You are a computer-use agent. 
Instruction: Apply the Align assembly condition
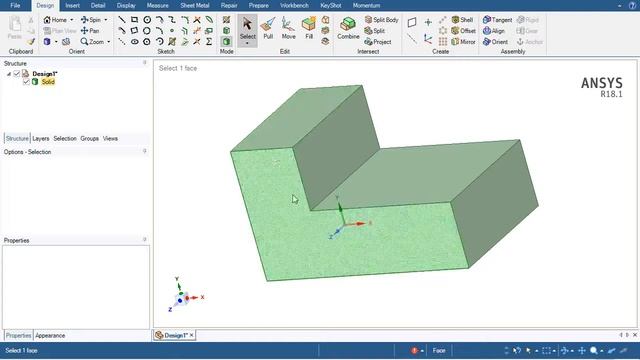point(494,31)
